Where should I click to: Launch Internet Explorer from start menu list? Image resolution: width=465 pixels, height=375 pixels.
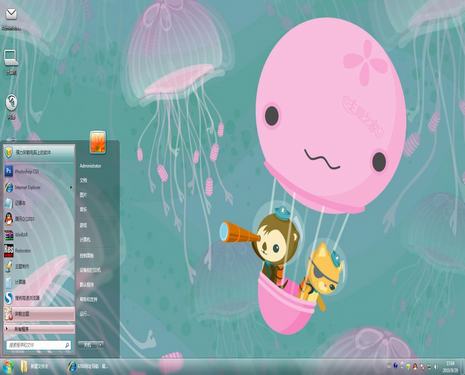click(x=39, y=187)
